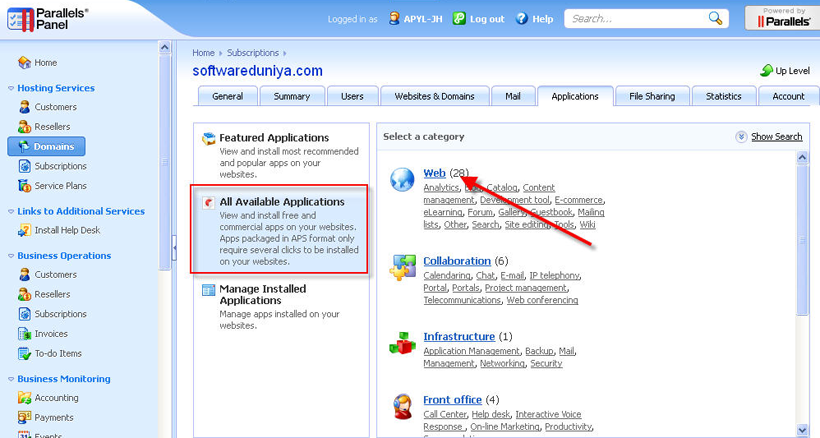
Task: Click the Subscriptions breadcrumb link
Action: tap(253, 53)
